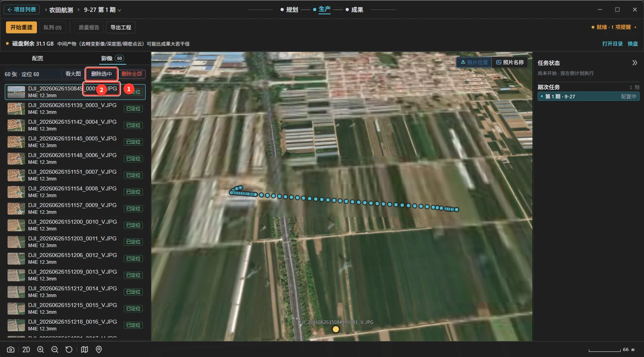The height and width of the screenshot is (357, 644).
Task: Toggle the 照片名称 map labels
Action: 510,63
